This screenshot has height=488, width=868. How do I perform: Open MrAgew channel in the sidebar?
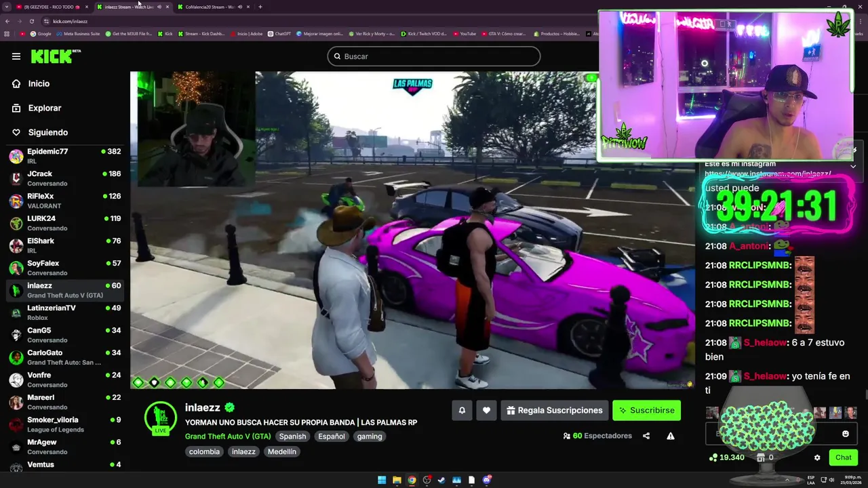click(65, 447)
